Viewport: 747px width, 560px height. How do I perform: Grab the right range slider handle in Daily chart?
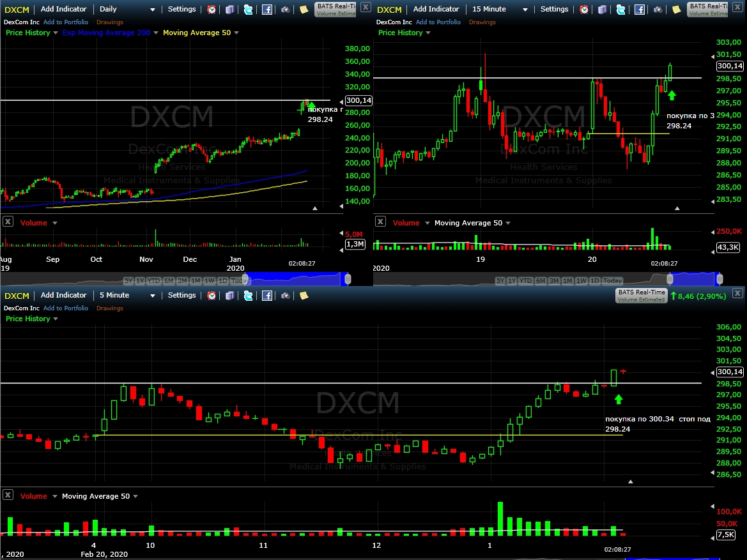pyautogui.click(x=348, y=279)
